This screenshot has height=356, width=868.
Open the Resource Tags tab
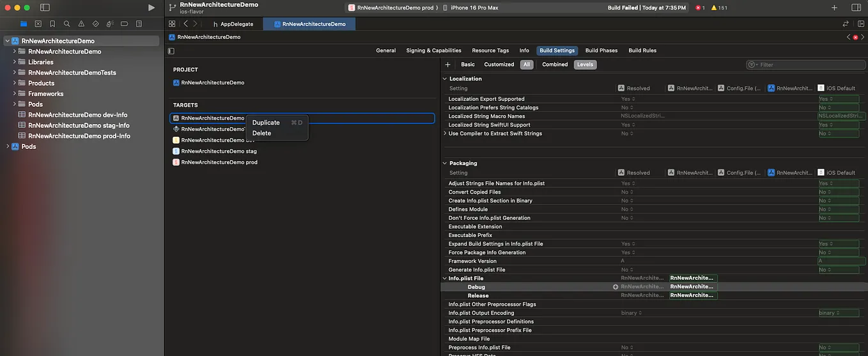[490, 50]
